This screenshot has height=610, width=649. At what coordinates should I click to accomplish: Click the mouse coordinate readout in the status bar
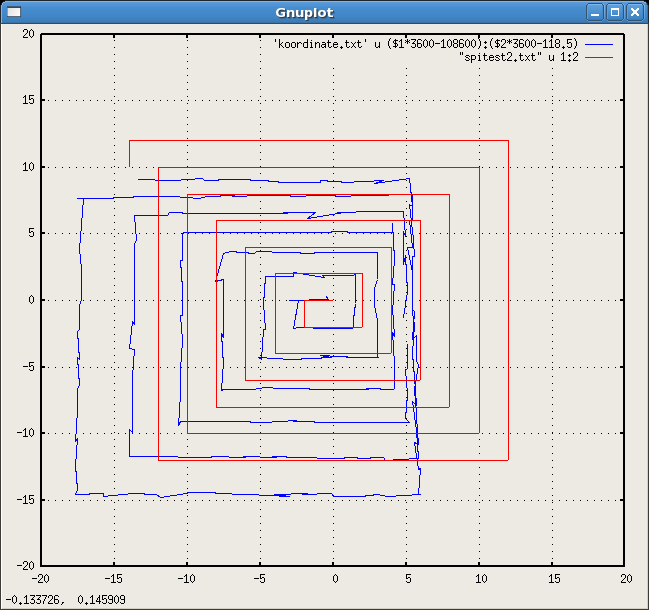pyautogui.click(x=65, y=600)
